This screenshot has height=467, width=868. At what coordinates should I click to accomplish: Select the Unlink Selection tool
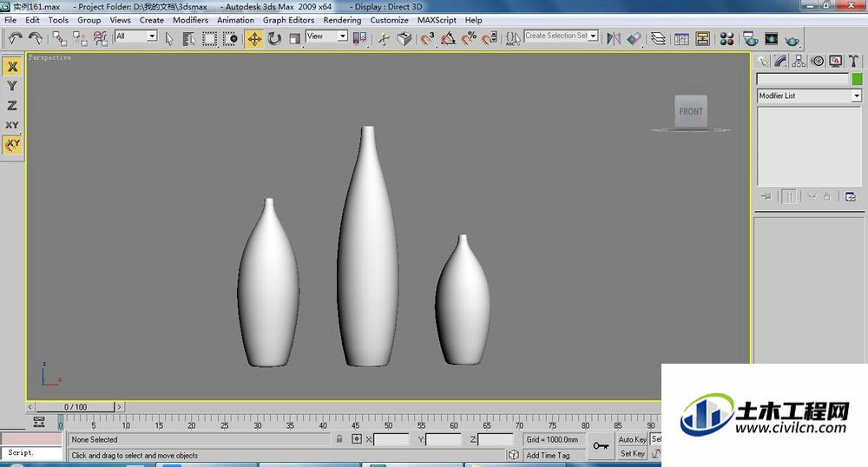coord(80,39)
